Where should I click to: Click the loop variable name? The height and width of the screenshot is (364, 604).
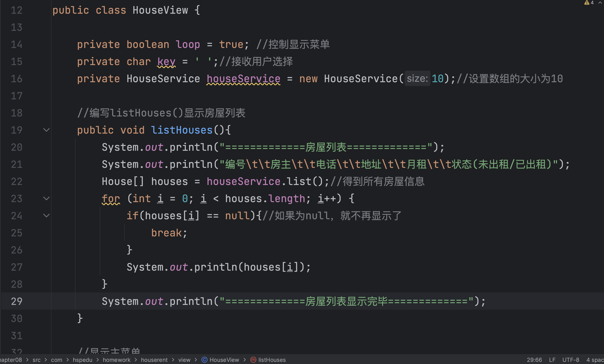tap(188, 44)
